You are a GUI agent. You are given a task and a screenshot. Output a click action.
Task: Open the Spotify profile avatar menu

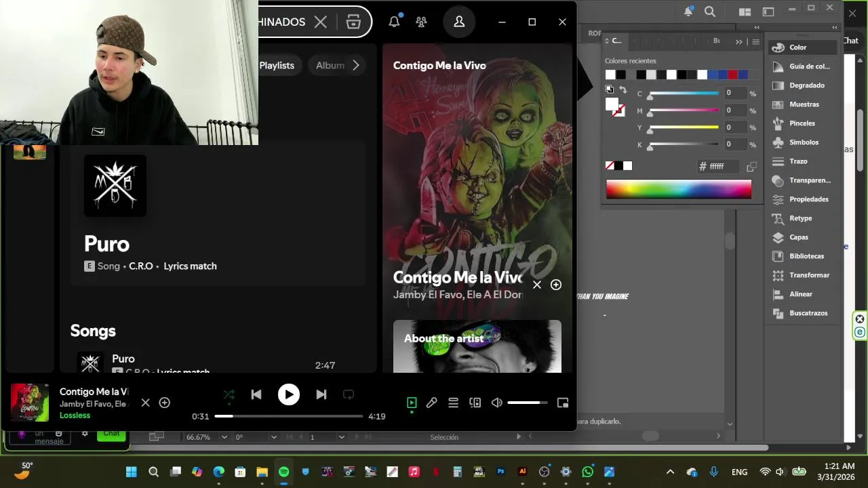pyautogui.click(x=459, y=22)
